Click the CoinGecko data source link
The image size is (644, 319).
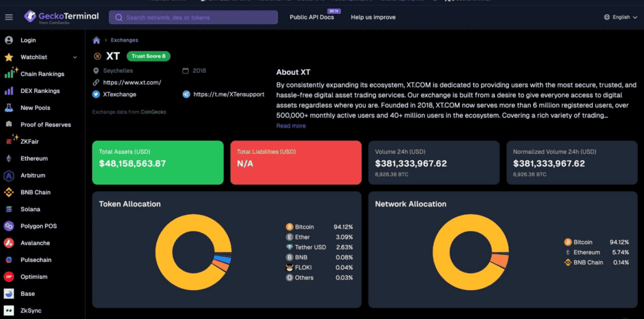[x=153, y=112]
